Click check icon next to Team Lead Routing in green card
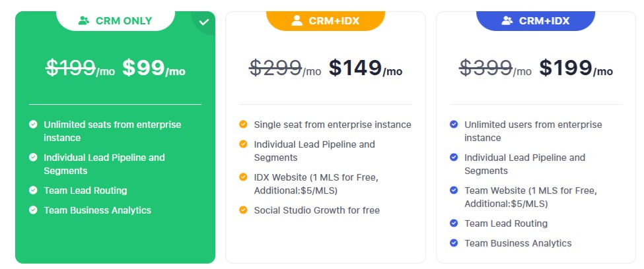 [x=33, y=191]
